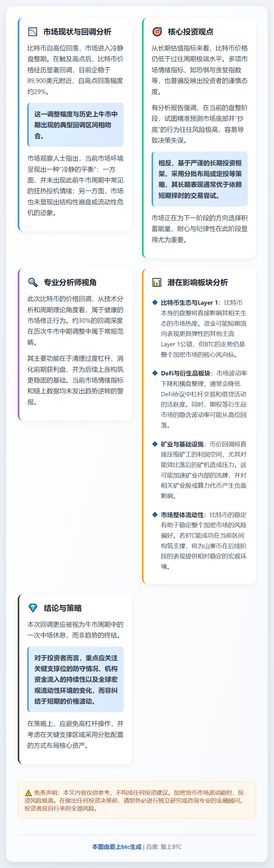This screenshot has height=868, width=274.
Task: Click the paragraph starting 市场正在为下一阶段
Action: pyautogui.click(x=200, y=229)
